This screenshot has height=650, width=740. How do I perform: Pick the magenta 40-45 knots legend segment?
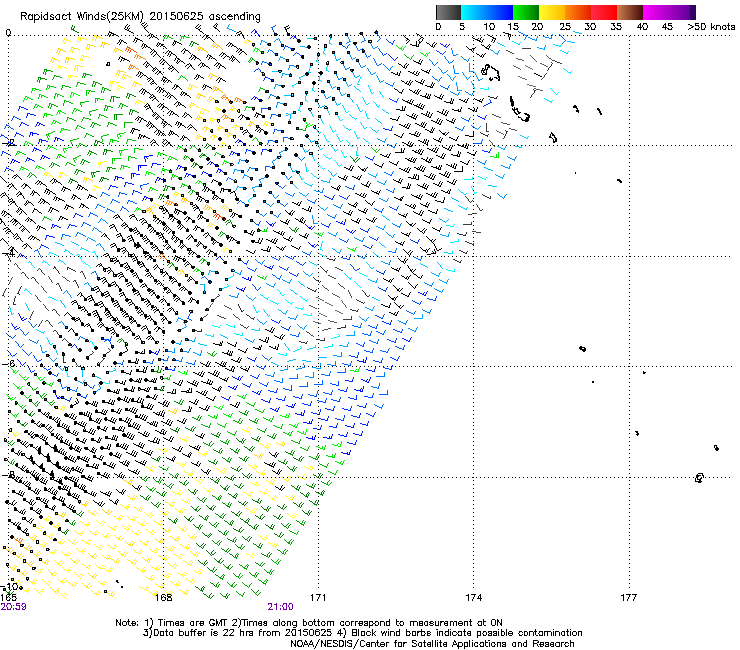pyautogui.click(x=656, y=12)
